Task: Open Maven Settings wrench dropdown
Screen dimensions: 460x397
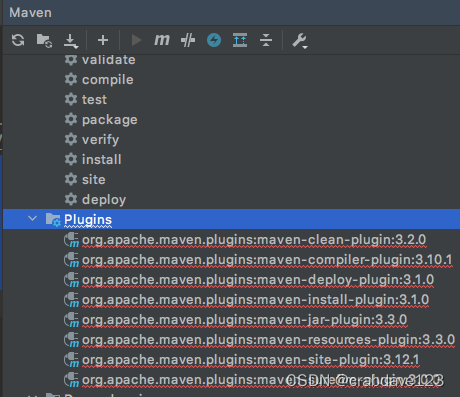Action: click(x=300, y=41)
